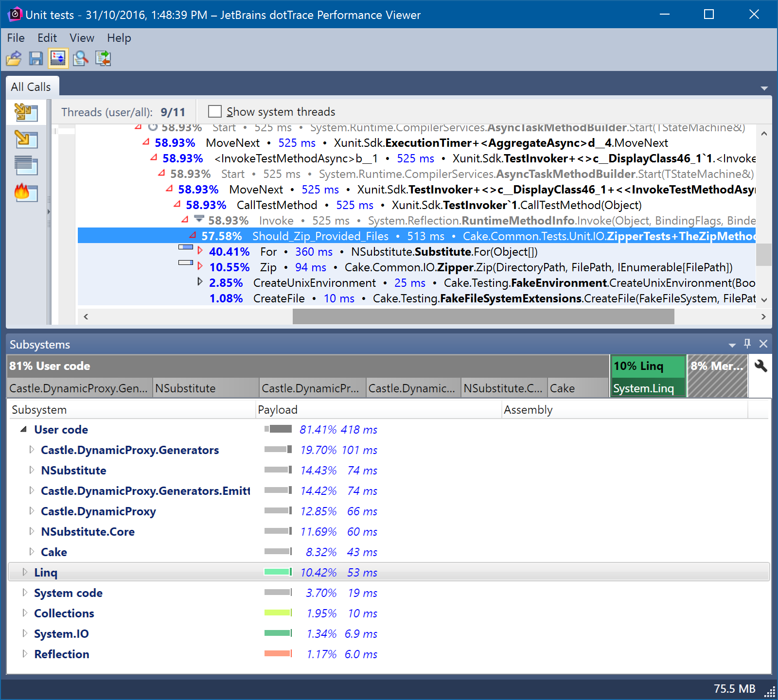778x700 pixels.
Task: Select the Call Tree view sidebar icon
Action: tap(26, 140)
